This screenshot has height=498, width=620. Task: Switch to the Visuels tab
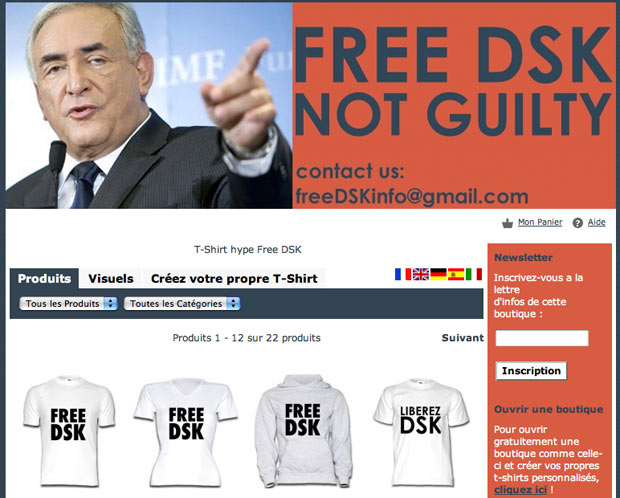(111, 278)
